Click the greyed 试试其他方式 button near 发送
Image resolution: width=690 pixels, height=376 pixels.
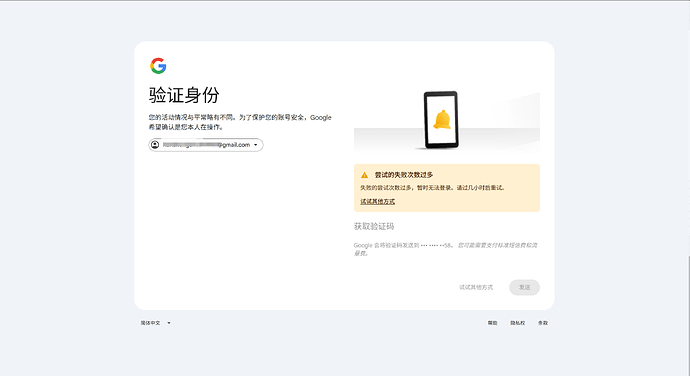(476, 287)
